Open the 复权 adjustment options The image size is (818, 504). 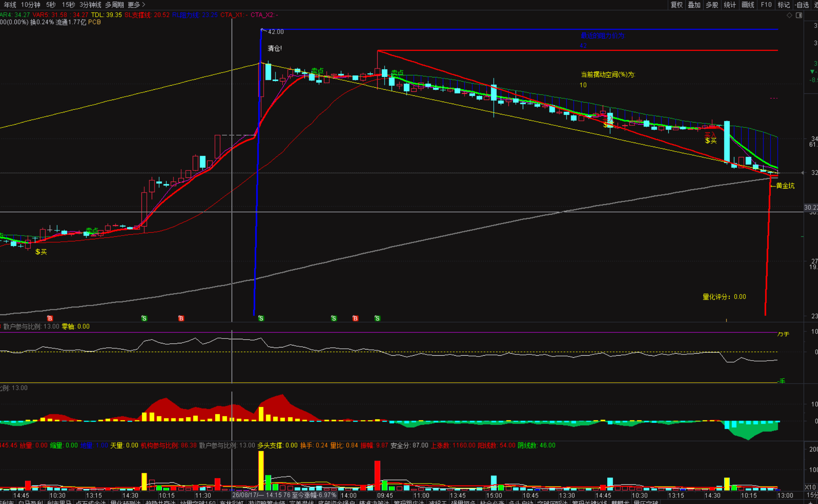click(677, 5)
